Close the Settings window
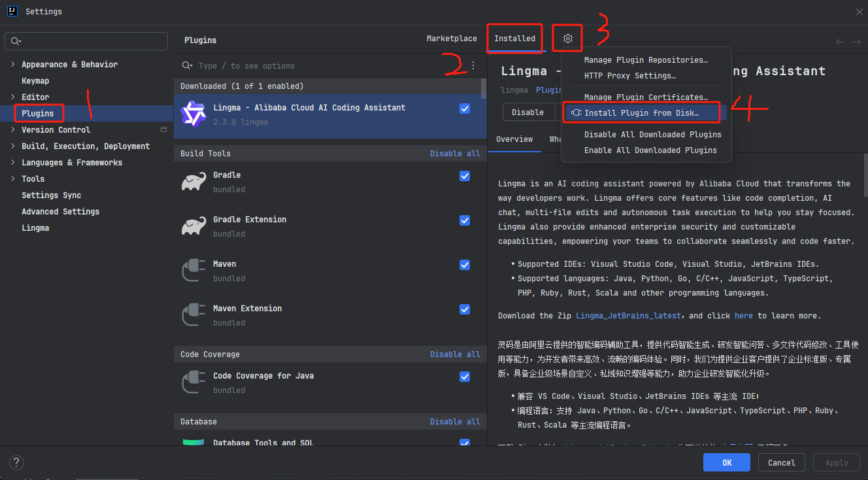This screenshot has height=480, width=868. click(x=859, y=12)
